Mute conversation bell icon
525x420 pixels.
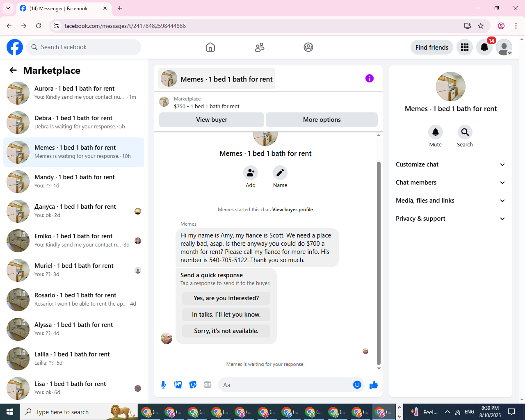(x=436, y=132)
